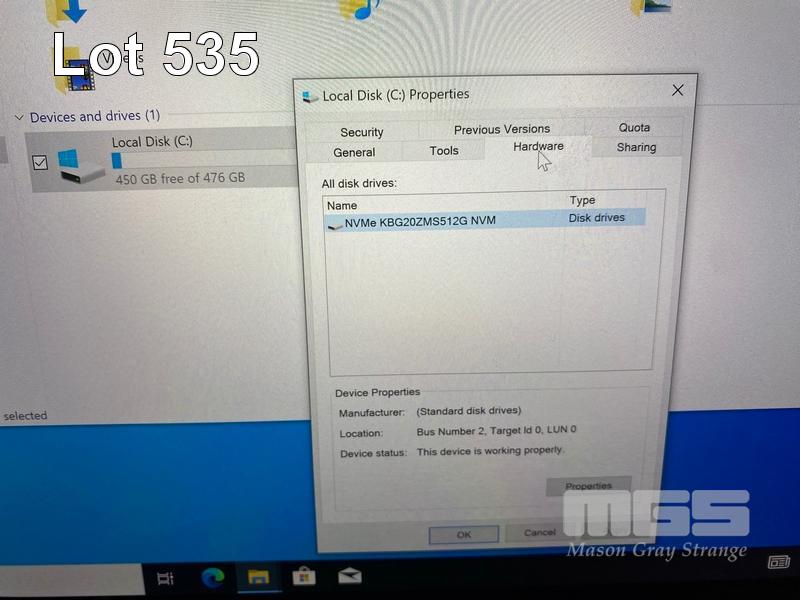The image size is (800, 600).
Task: Toggle the Local Disk (C:) checkbox
Action: coord(40,162)
